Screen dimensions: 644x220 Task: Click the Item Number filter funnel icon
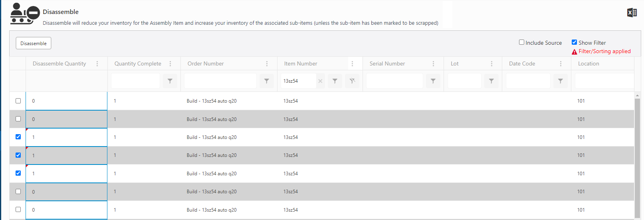pyautogui.click(x=335, y=81)
